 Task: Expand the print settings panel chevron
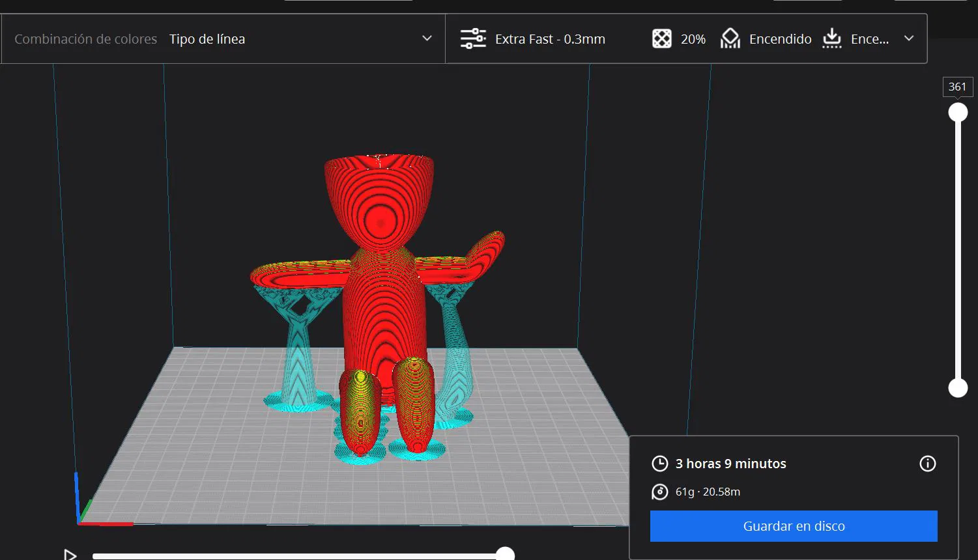(909, 38)
